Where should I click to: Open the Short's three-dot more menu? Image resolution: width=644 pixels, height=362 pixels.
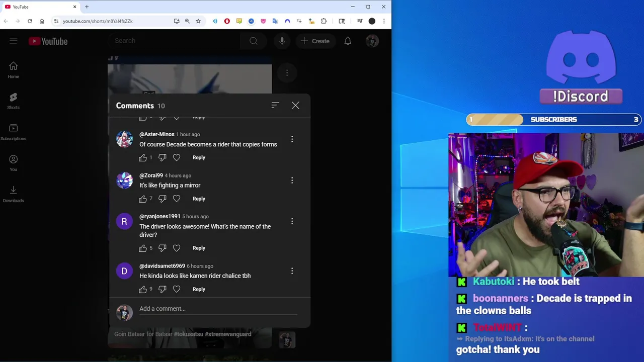point(287,73)
